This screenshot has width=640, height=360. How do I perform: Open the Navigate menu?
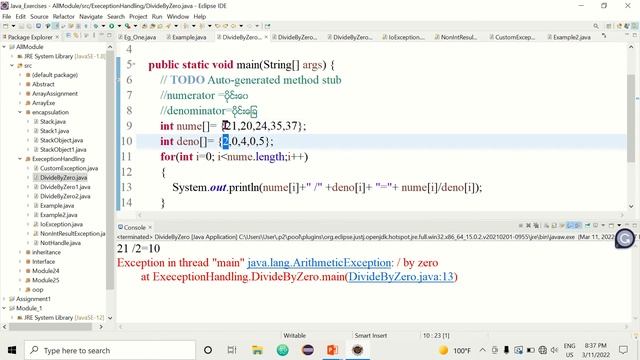[91, 16]
